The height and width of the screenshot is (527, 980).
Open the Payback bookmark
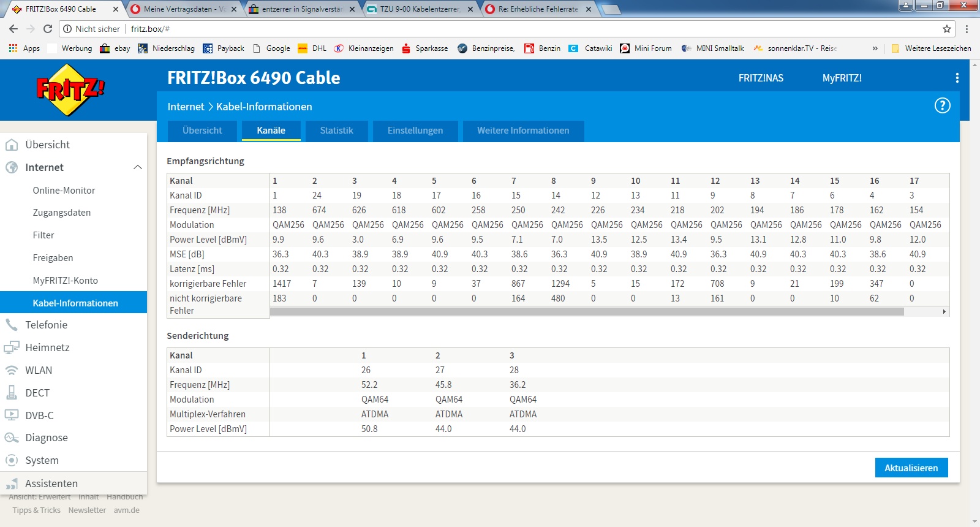tap(224, 48)
